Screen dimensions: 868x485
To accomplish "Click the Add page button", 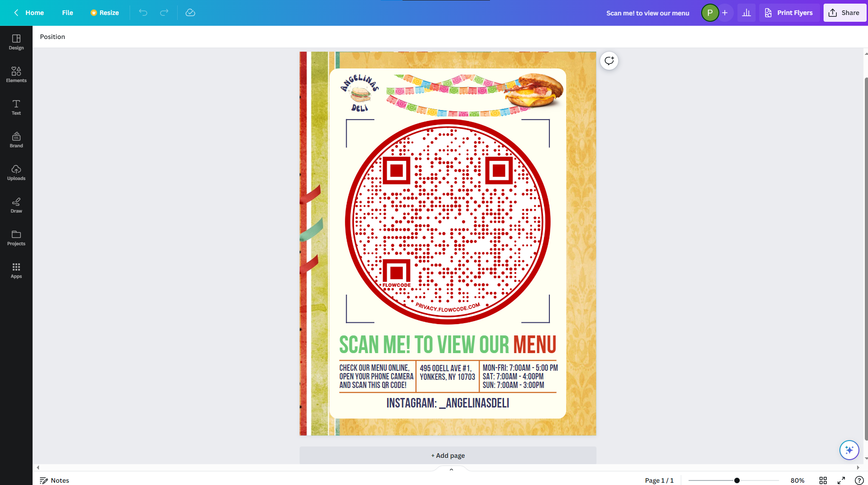I will pyautogui.click(x=448, y=456).
